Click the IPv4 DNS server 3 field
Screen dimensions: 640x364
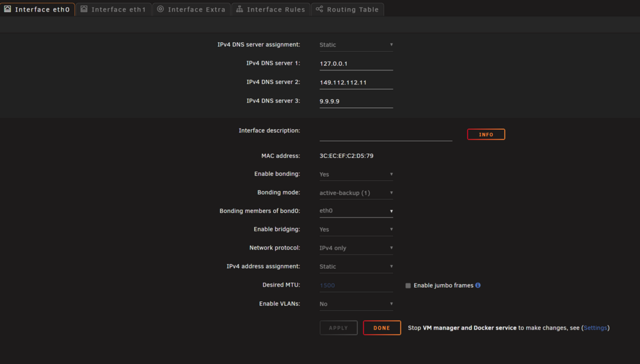pos(356,101)
